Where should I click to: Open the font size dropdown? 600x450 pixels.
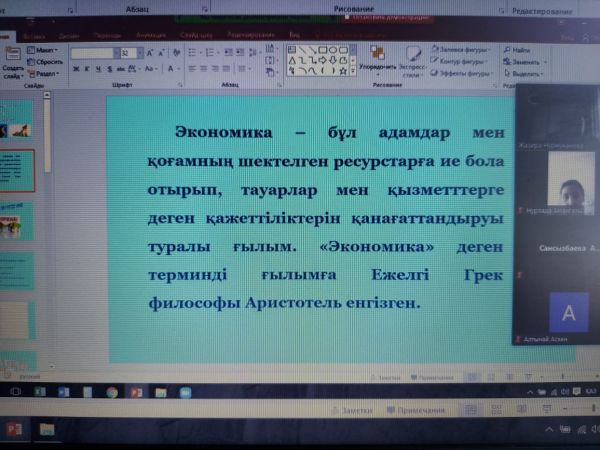coord(138,53)
